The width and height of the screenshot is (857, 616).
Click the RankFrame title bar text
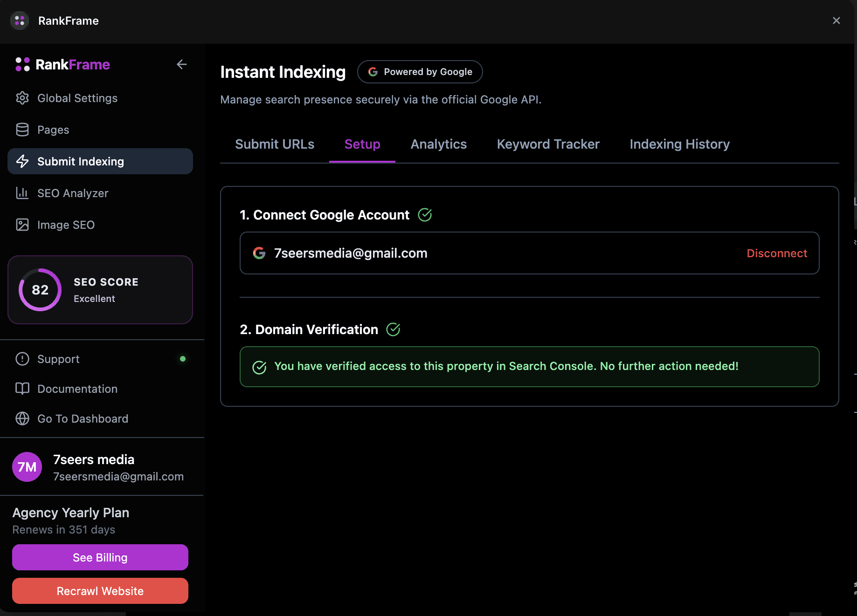tap(69, 21)
